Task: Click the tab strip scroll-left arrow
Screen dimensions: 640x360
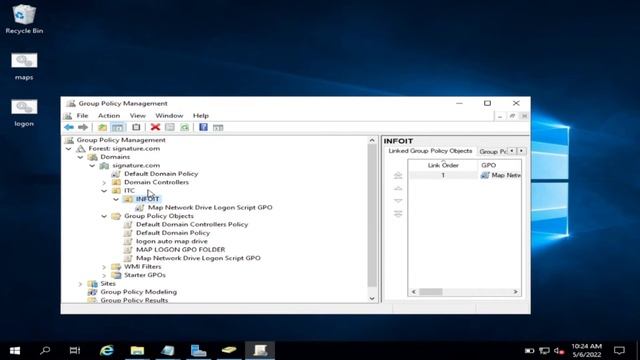Action: tap(512, 151)
